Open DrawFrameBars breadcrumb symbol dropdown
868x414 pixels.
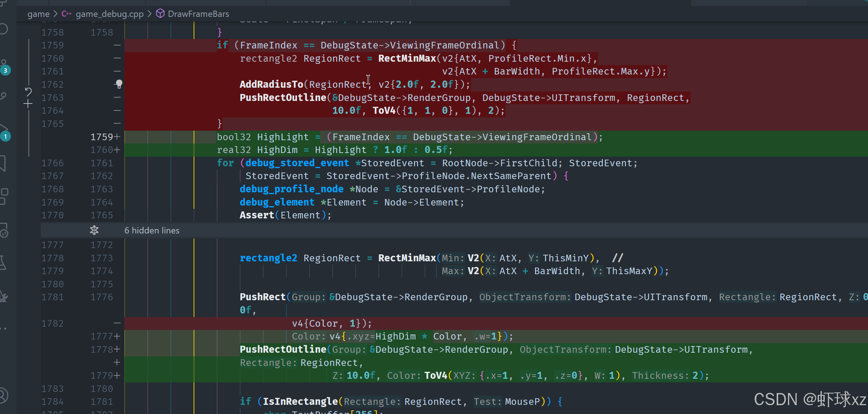coord(198,14)
